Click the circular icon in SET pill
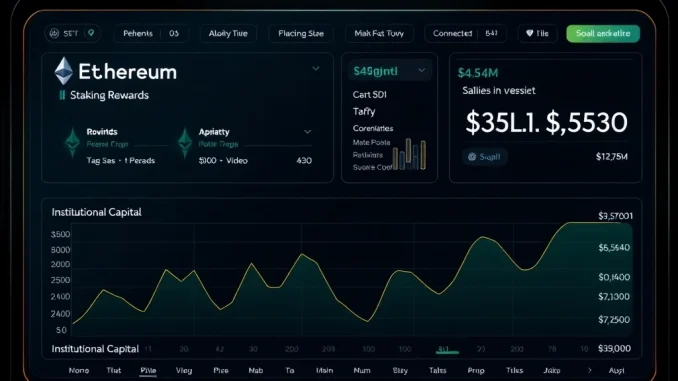The width and height of the screenshot is (678, 381). [x=54, y=33]
